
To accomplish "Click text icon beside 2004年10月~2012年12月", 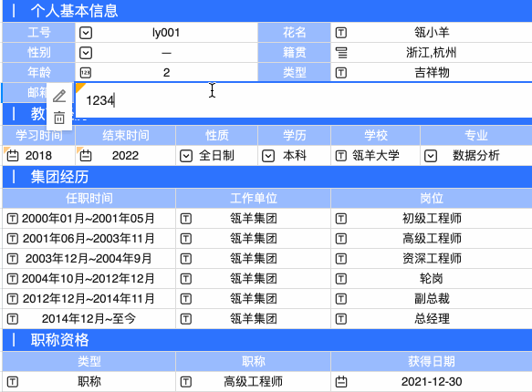I will (13, 279).
